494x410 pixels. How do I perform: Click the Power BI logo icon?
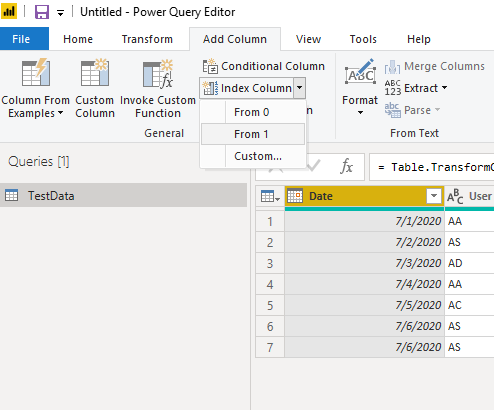pos(9,11)
